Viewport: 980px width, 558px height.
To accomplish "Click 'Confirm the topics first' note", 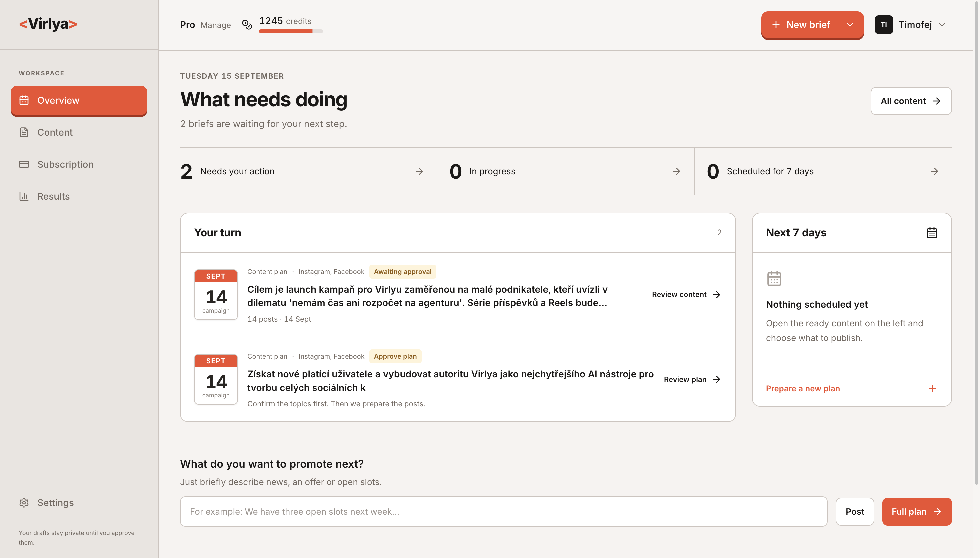I will (336, 404).
